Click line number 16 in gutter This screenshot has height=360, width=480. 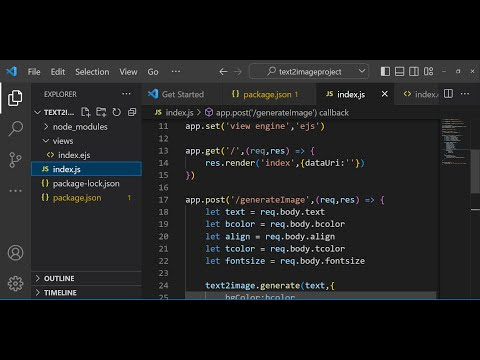tap(163, 188)
